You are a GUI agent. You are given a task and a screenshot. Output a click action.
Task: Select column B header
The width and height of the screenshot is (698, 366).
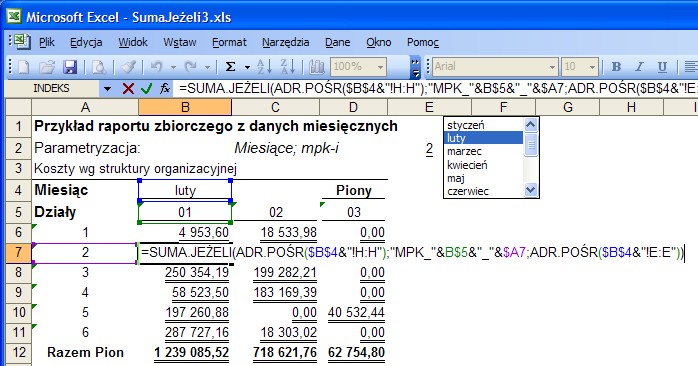coord(185,107)
